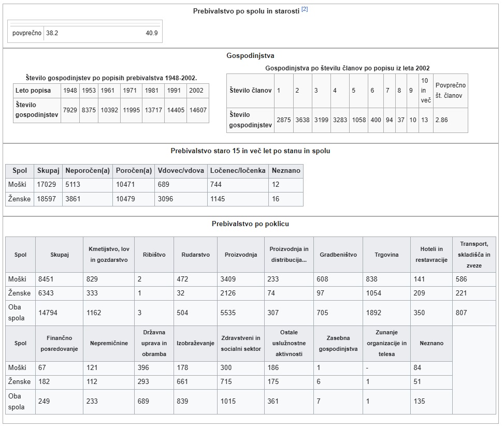504x429 pixels.
Task: Open the [2] reference footnote link
Action: (305, 10)
